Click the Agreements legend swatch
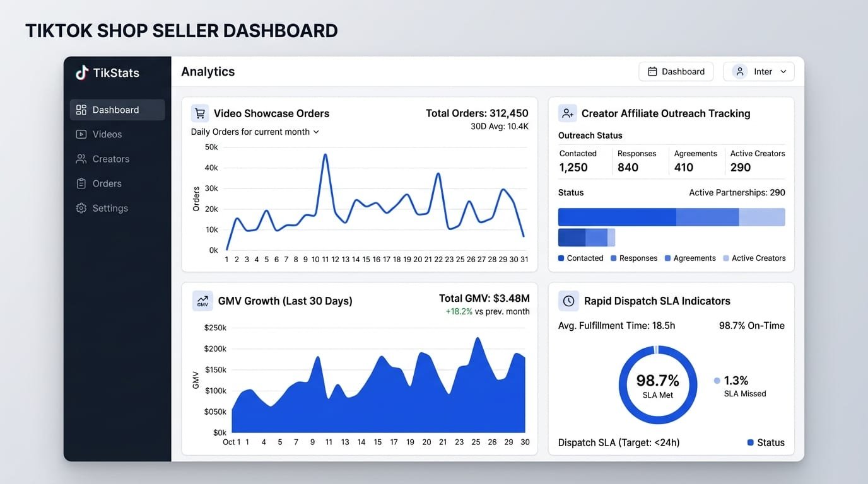868x484 pixels. [x=668, y=258]
